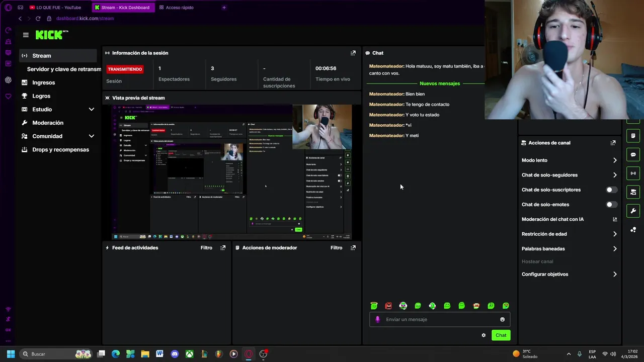Image resolution: width=644 pixels, height=362 pixels.
Task: Open the emoji picker in chat input
Action: point(502,319)
